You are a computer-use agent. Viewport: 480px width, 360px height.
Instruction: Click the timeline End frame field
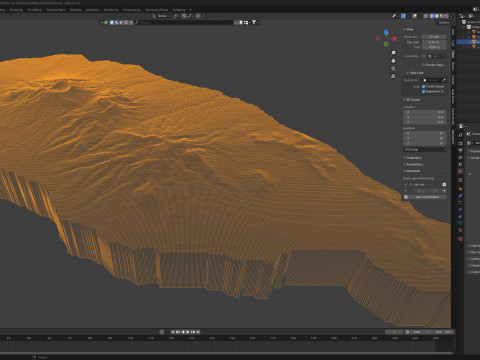(444, 332)
